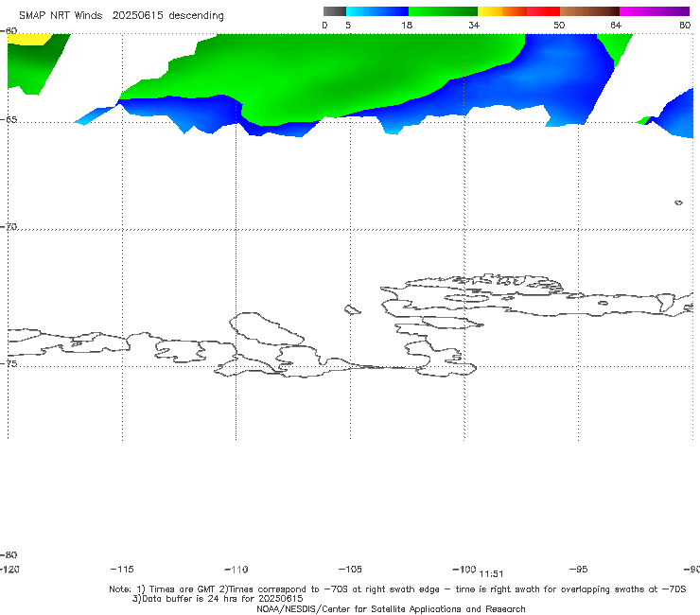Viewport: 700px width, 615px height.
Task: Select the yellow-orange segment of the color bar
Action: [502, 11]
